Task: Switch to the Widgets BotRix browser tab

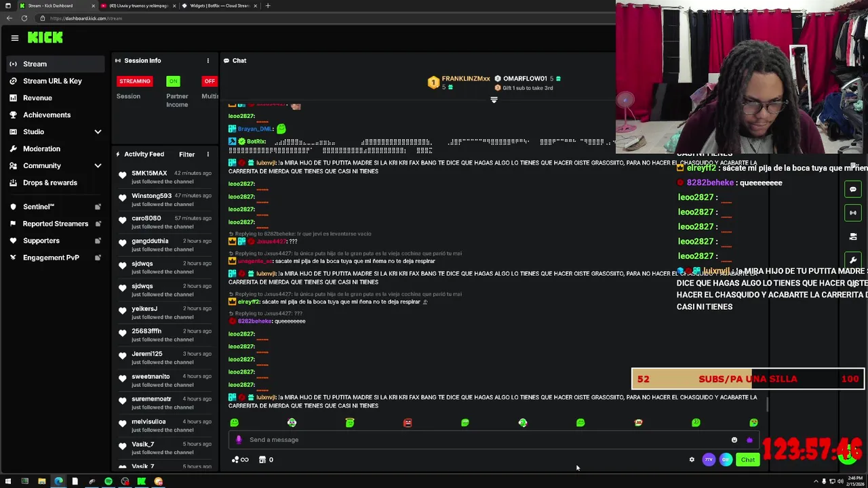Action: [x=218, y=5]
